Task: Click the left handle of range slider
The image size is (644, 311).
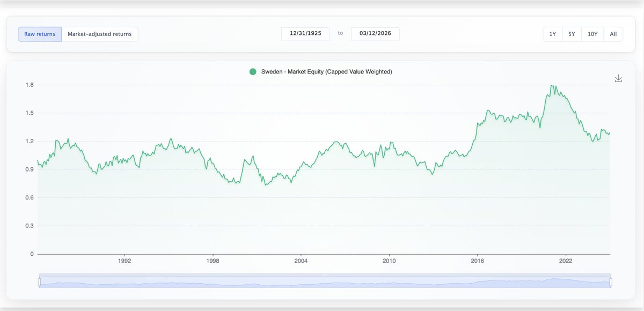Action: 39,282
